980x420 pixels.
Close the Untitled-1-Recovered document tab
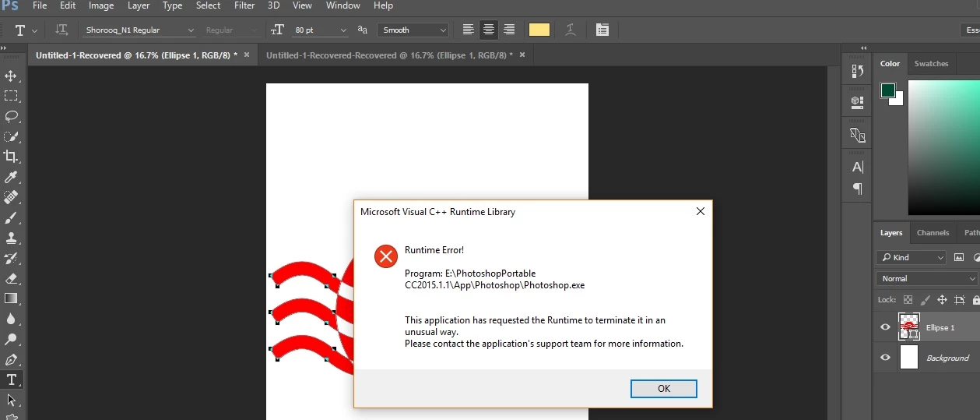pyautogui.click(x=247, y=55)
